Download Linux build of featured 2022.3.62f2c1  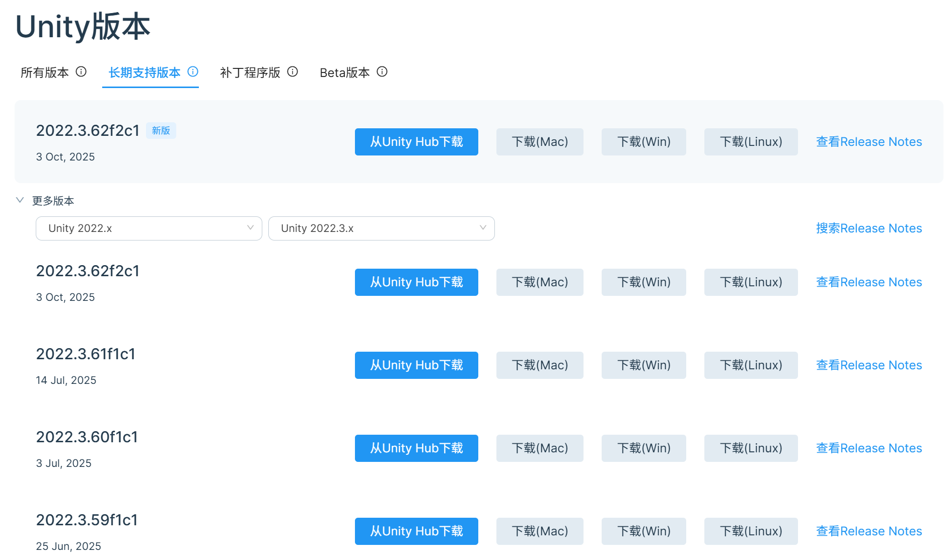[x=750, y=142]
